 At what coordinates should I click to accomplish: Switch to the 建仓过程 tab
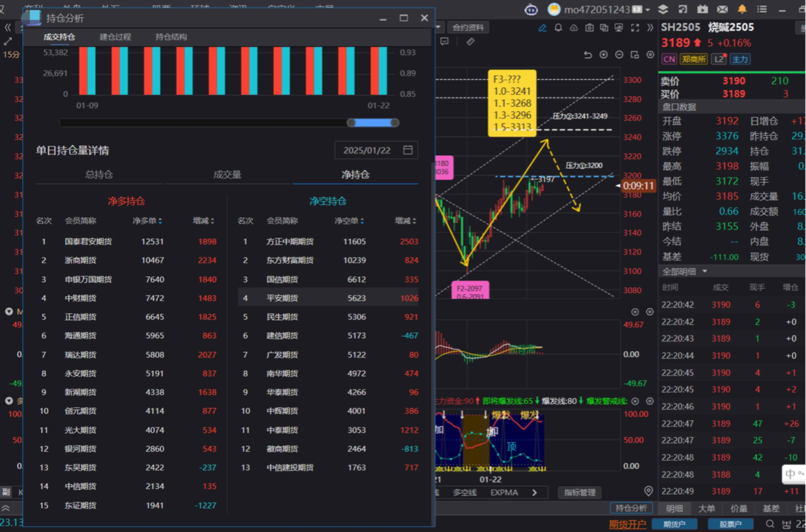point(115,37)
